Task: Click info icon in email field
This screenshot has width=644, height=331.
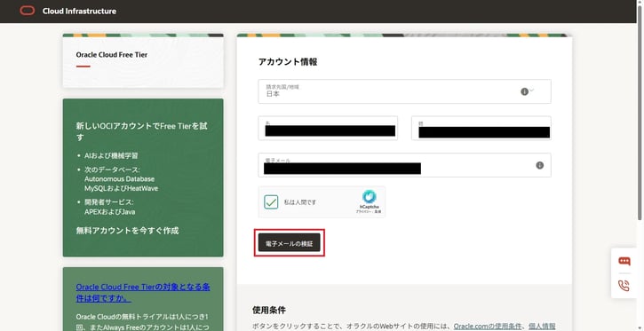Action: pos(540,165)
